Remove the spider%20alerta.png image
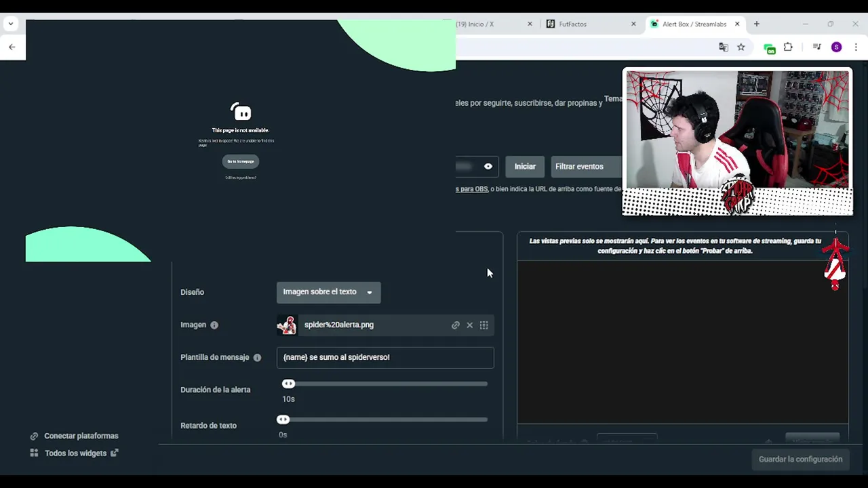Viewport: 868px width, 488px height. tap(469, 325)
